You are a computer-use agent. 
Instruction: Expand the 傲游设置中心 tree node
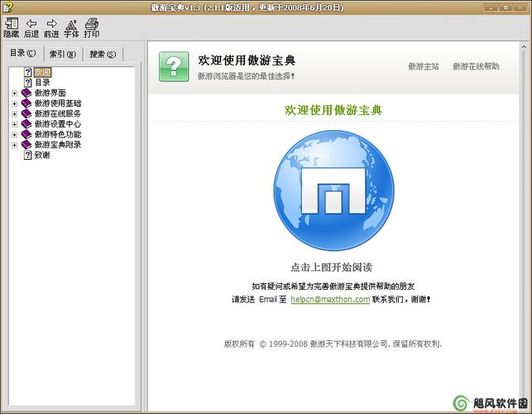(x=14, y=124)
